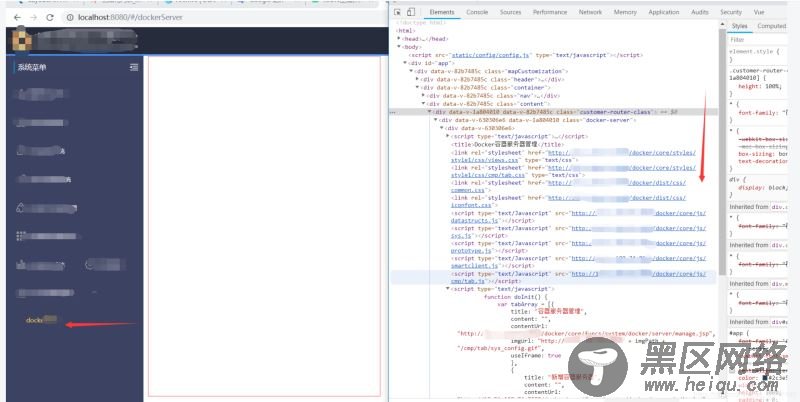This screenshot has height=402, width=800.
Task: Select the docker menu item in the sidebar
Action: coord(41,320)
